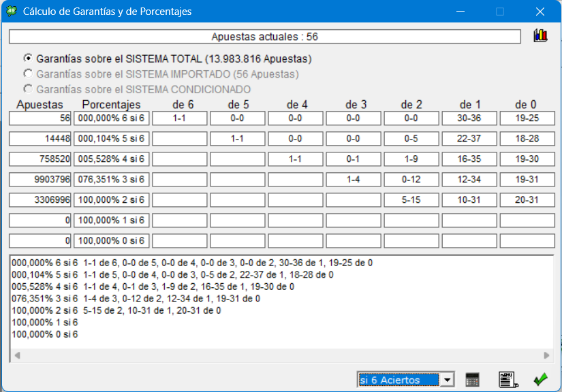Click the percentage cell '100,000% 0 si 6'
This screenshot has width=562, height=392.
pyautogui.click(x=112, y=240)
